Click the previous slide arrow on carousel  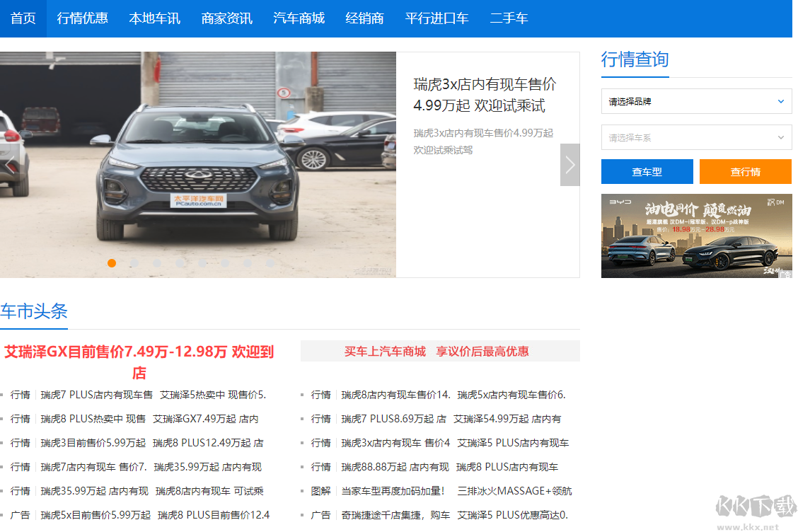9,165
